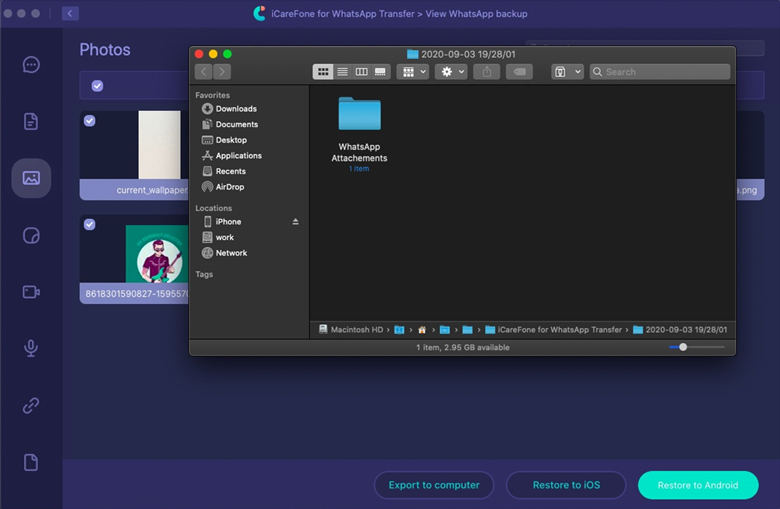The width and height of the screenshot is (780, 509).
Task: Switch Finder to icon view
Action: click(x=323, y=72)
